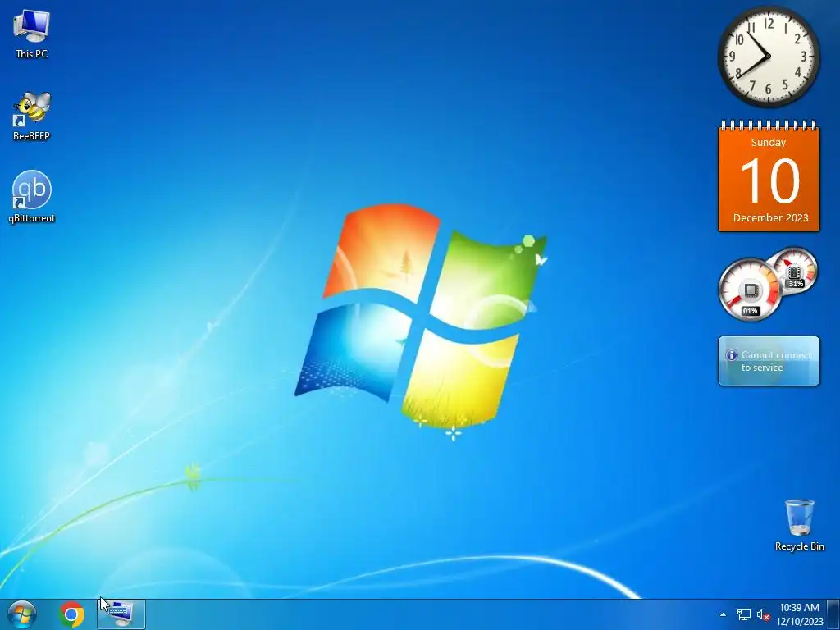Launch Google Chrome from the taskbar
The image size is (840, 630).
pyautogui.click(x=71, y=614)
